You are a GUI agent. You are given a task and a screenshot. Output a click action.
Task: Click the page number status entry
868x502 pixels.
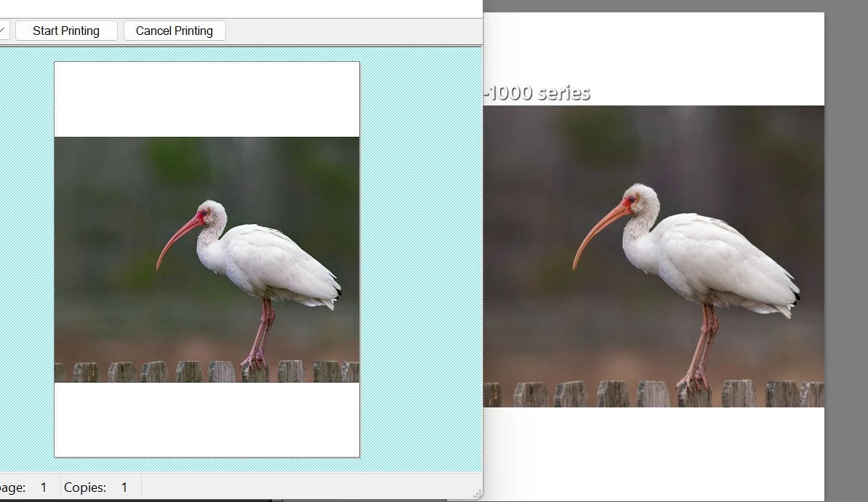[x=25, y=487]
